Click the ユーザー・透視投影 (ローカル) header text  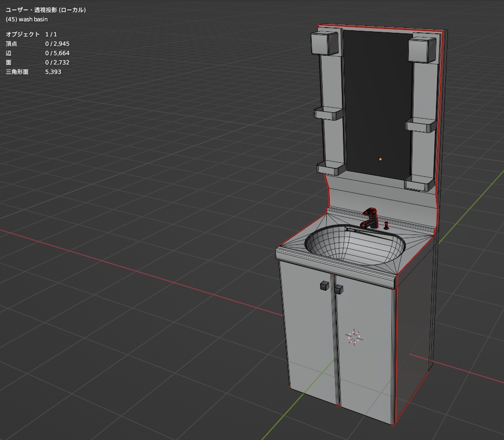[46, 9]
